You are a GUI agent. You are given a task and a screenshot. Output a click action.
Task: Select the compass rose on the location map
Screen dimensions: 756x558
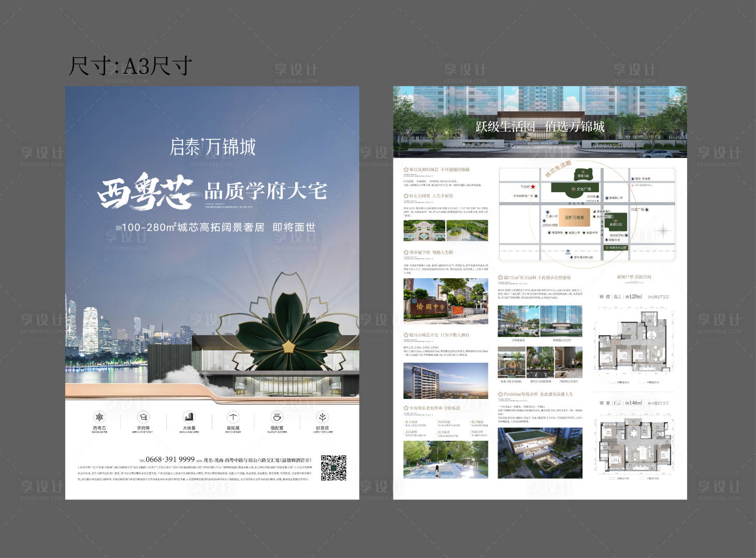662,231
